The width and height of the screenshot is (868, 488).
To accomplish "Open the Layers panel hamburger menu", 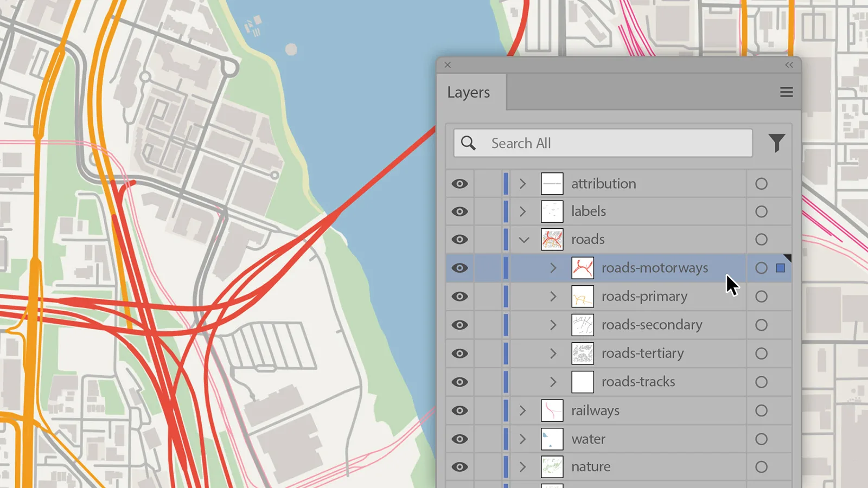I will pos(786,92).
